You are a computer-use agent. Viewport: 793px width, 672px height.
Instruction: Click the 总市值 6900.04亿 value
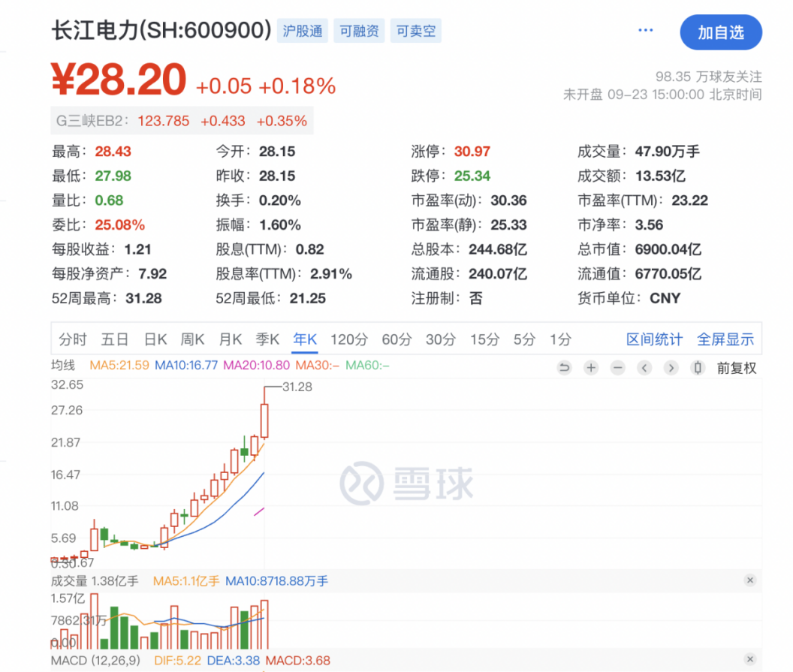tap(668, 249)
